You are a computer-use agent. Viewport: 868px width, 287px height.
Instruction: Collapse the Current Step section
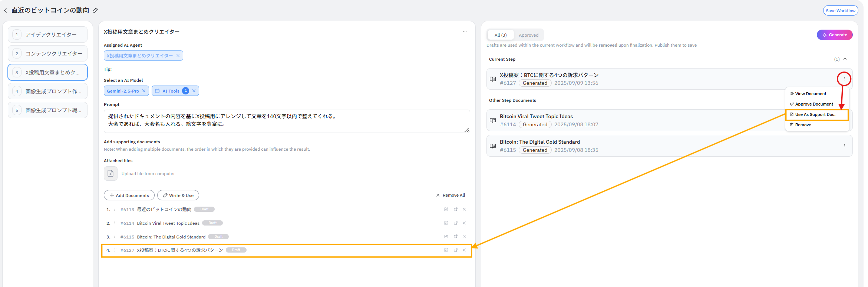point(845,59)
